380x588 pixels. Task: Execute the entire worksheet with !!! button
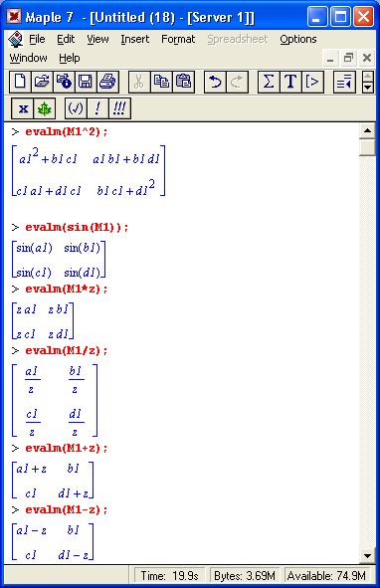119,108
